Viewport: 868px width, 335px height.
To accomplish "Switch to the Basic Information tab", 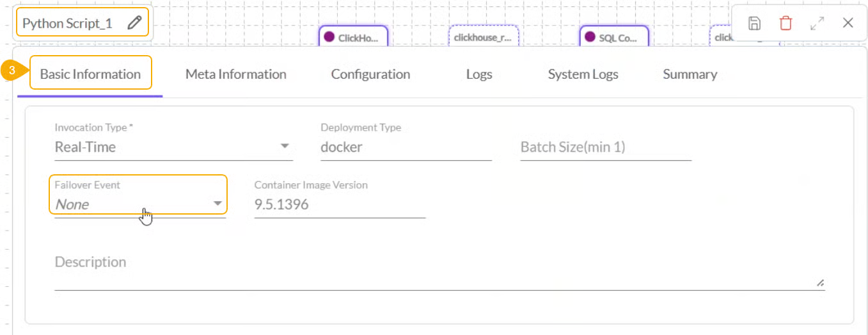I will [90, 74].
